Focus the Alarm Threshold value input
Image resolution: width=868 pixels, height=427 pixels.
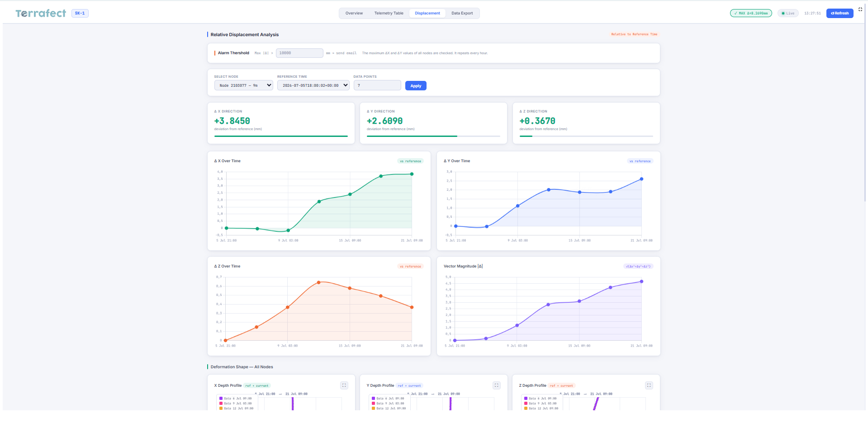[x=299, y=53]
